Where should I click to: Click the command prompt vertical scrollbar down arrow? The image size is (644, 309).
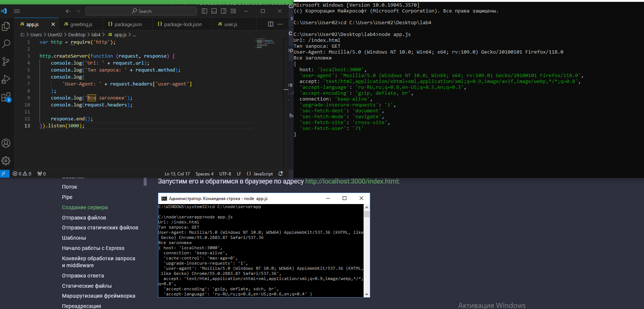click(367, 294)
